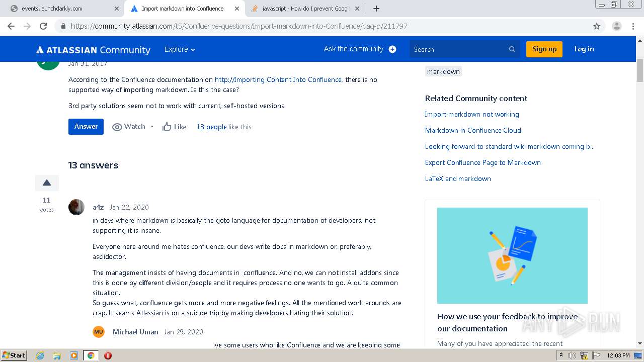Click the address bar URL
This screenshot has width=644, height=362.
tap(239, 26)
